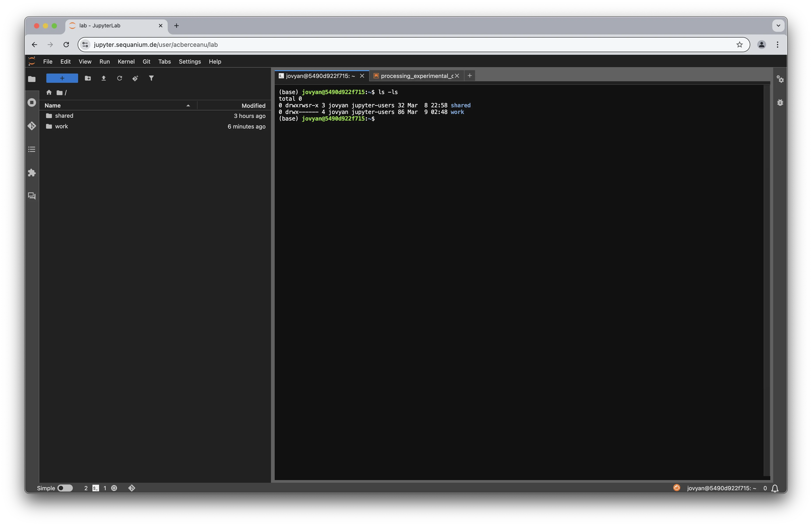Toggle the file filter funnel icon
The height and width of the screenshot is (526, 812).
(151, 78)
